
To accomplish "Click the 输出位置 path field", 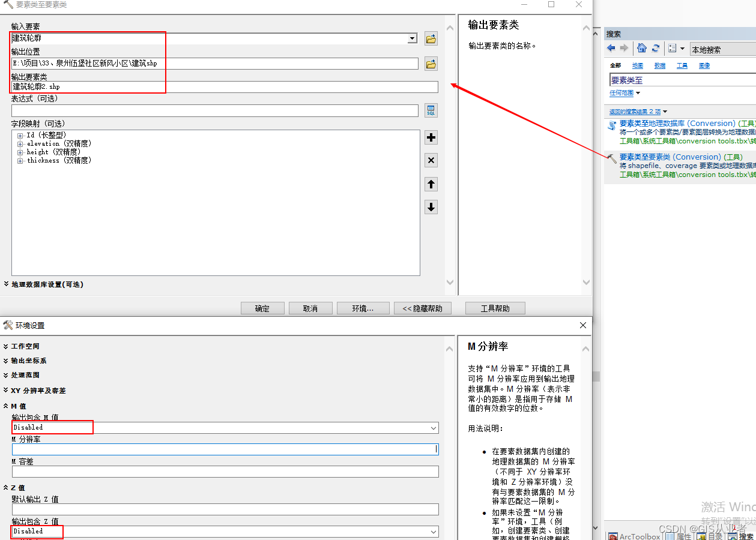I will coord(215,63).
